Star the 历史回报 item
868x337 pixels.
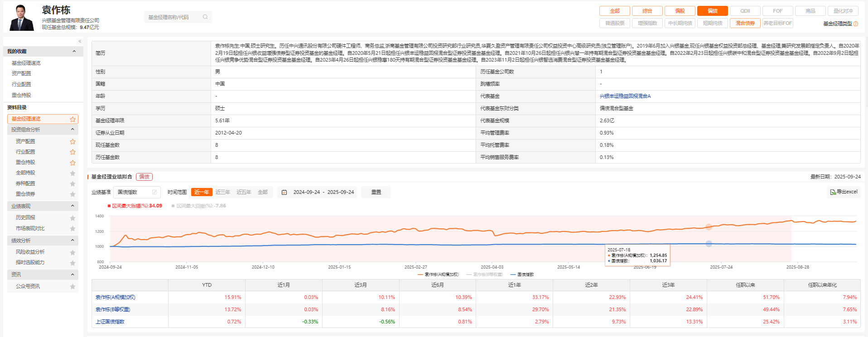tap(72, 218)
